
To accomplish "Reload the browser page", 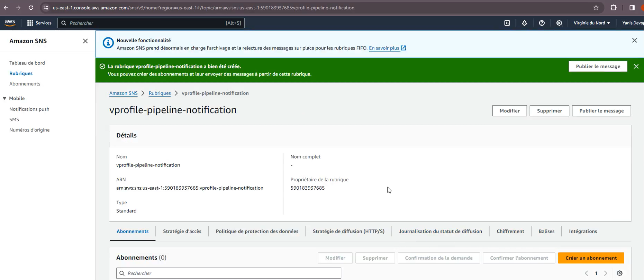I will tap(31, 8).
